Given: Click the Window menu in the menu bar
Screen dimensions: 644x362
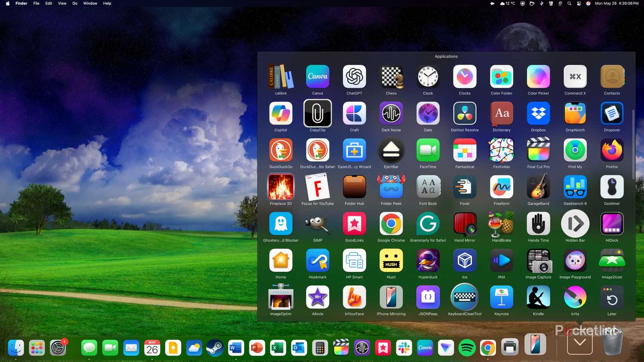Looking at the screenshot, I should [90, 3].
